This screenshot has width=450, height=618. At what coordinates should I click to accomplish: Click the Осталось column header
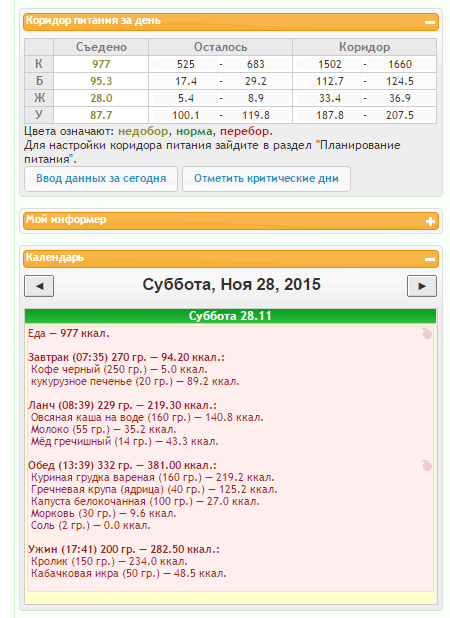[220, 47]
